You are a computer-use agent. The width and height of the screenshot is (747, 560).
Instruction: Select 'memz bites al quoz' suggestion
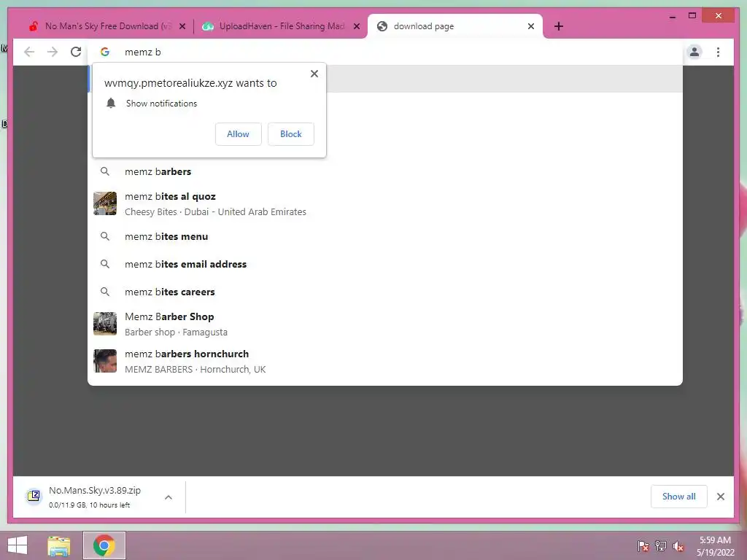coord(385,204)
